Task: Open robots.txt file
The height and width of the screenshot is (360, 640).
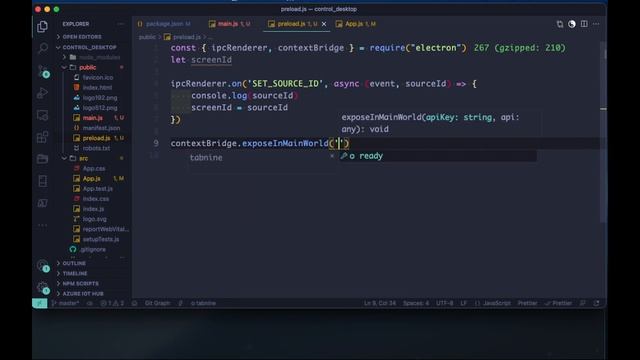Action: 96,149
